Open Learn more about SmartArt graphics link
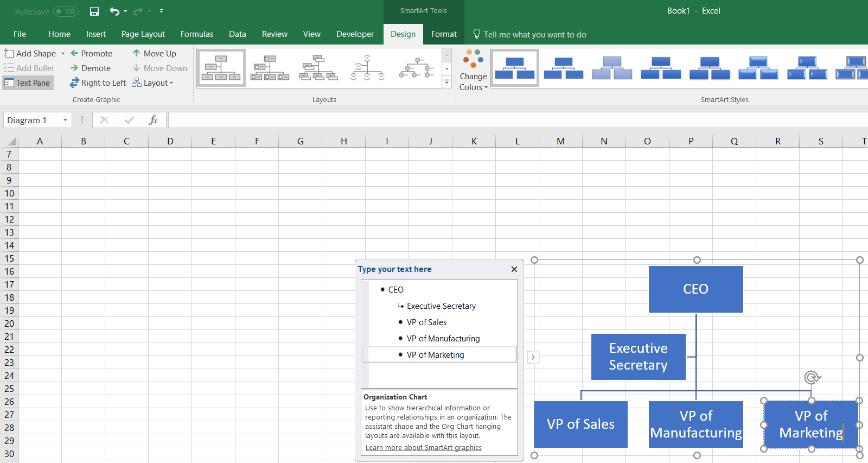 pyautogui.click(x=423, y=448)
